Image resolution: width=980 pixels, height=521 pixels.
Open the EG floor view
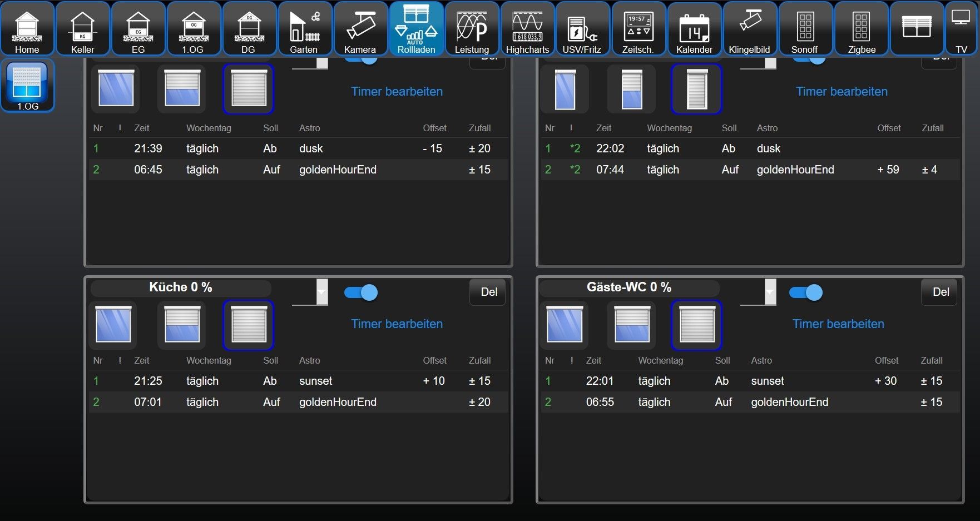(x=138, y=28)
